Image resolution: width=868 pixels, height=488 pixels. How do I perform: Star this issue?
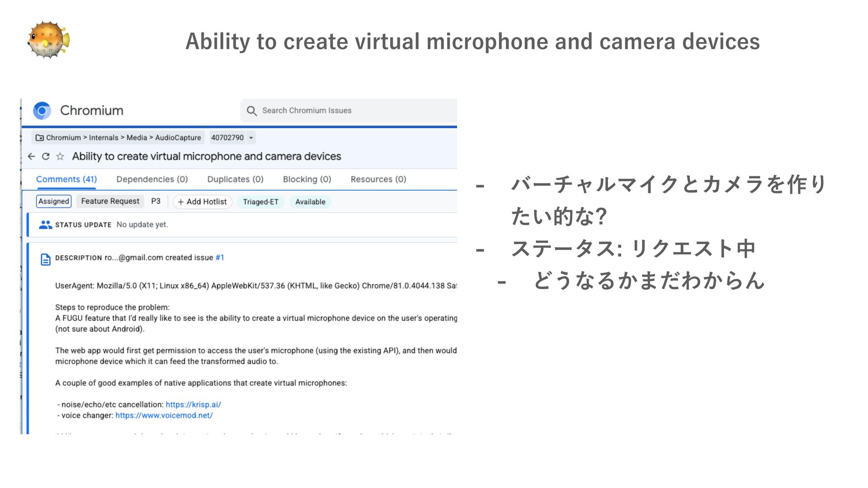point(60,156)
